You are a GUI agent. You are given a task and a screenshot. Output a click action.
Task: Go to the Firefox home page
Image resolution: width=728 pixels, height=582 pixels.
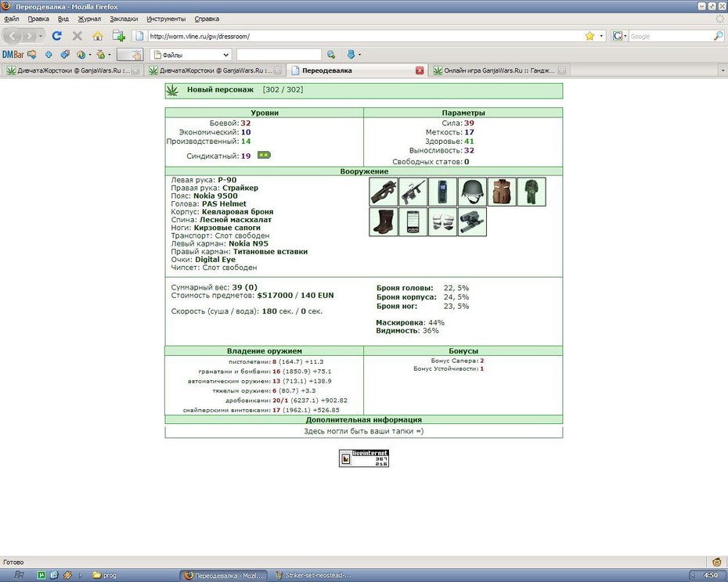pyautogui.click(x=98, y=36)
